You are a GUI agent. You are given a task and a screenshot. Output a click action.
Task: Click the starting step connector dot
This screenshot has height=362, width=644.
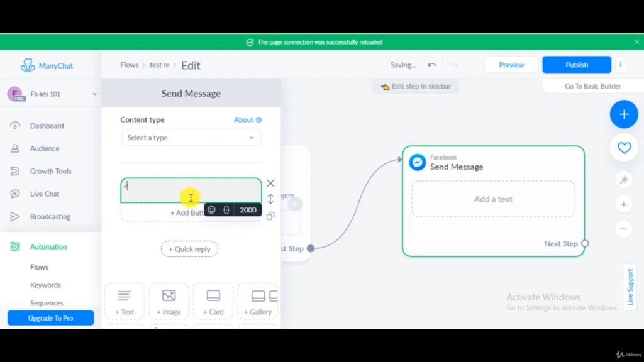pyautogui.click(x=311, y=248)
